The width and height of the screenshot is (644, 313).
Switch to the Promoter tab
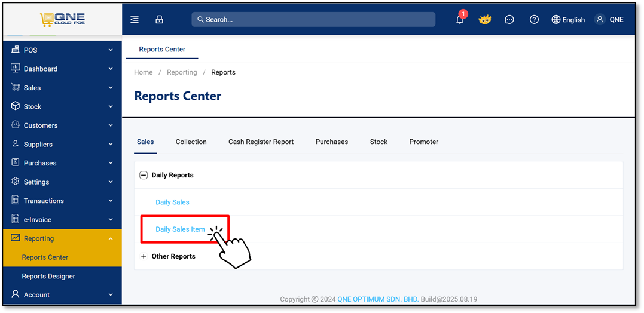tap(423, 142)
